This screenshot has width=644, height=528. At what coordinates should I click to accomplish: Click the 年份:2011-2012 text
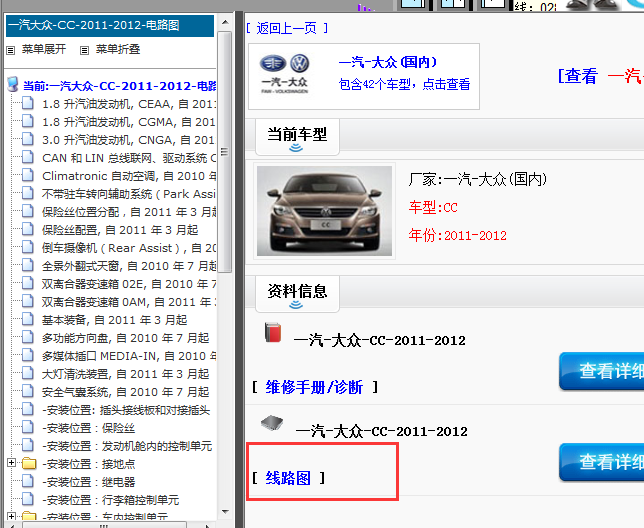pos(458,235)
